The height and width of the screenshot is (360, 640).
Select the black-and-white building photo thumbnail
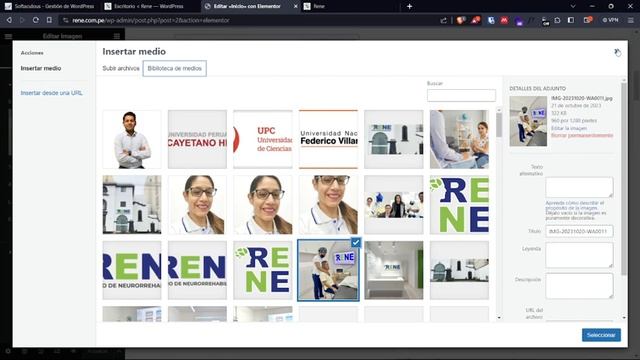coord(132,204)
